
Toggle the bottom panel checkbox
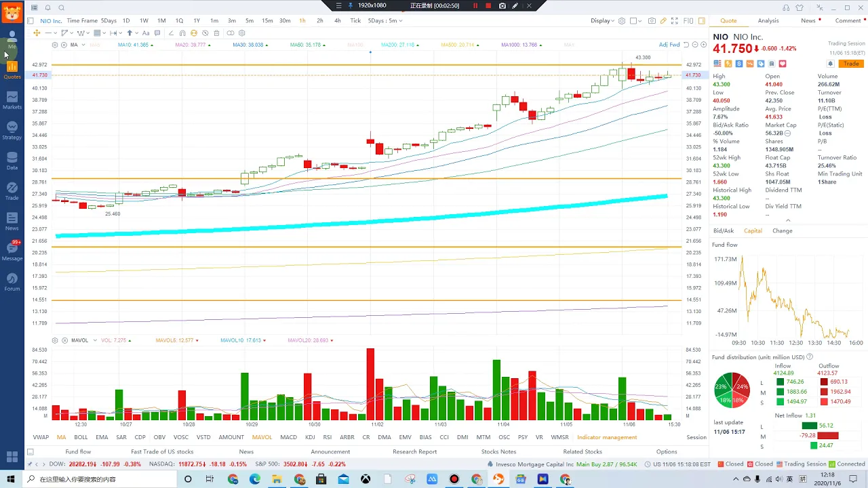coord(30,451)
